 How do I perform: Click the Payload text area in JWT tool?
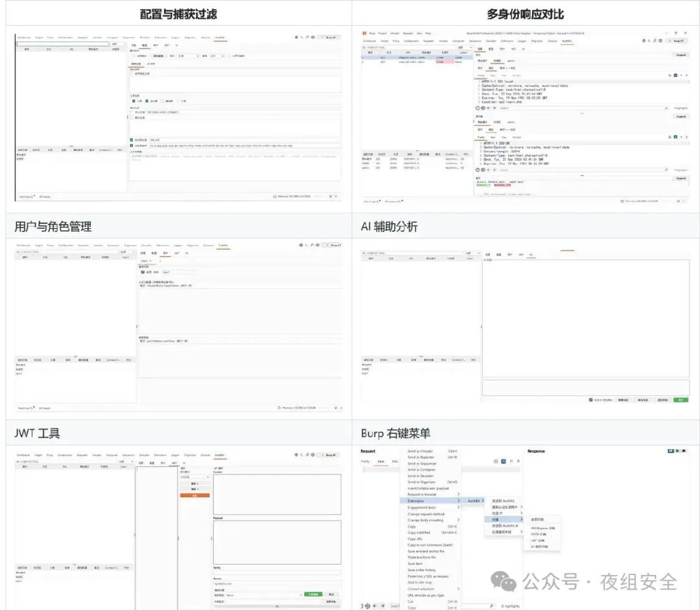pyautogui.click(x=277, y=542)
